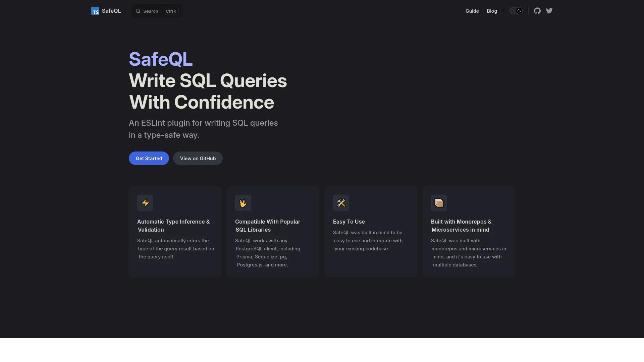This screenshot has height=362, width=644.
Task: Click the hammer and wrench icon
Action: [341, 203]
